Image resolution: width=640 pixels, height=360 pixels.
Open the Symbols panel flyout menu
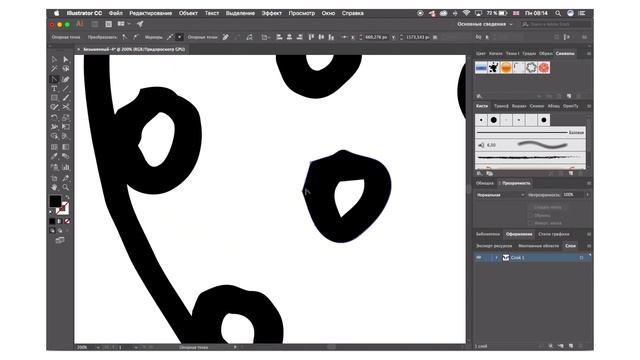pyautogui.click(x=589, y=53)
